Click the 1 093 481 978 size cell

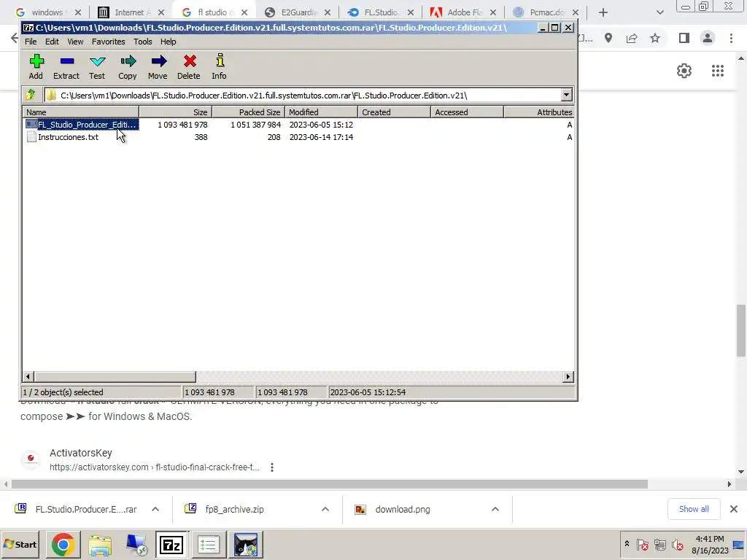pos(182,125)
